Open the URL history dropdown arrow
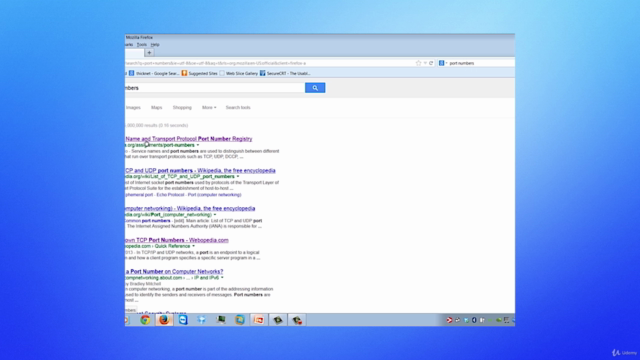Viewport: 640px width, 360px height. [x=425, y=63]
